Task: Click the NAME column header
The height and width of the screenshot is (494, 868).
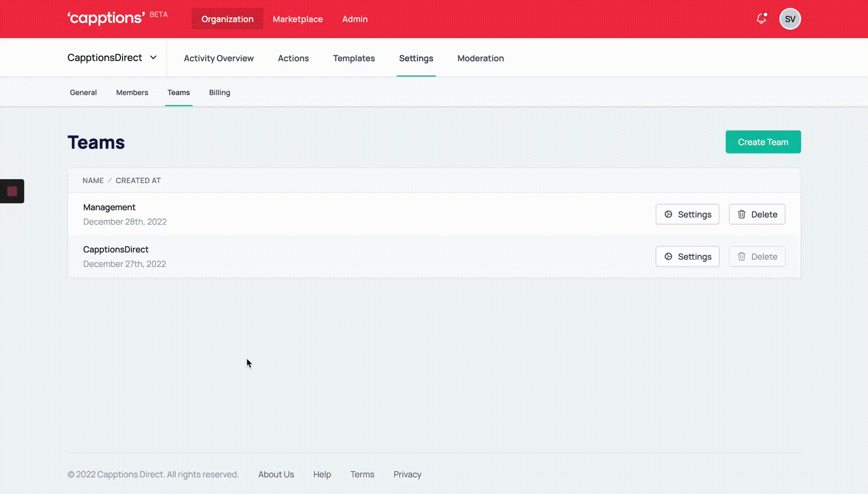Action: (x=93, y=180)
